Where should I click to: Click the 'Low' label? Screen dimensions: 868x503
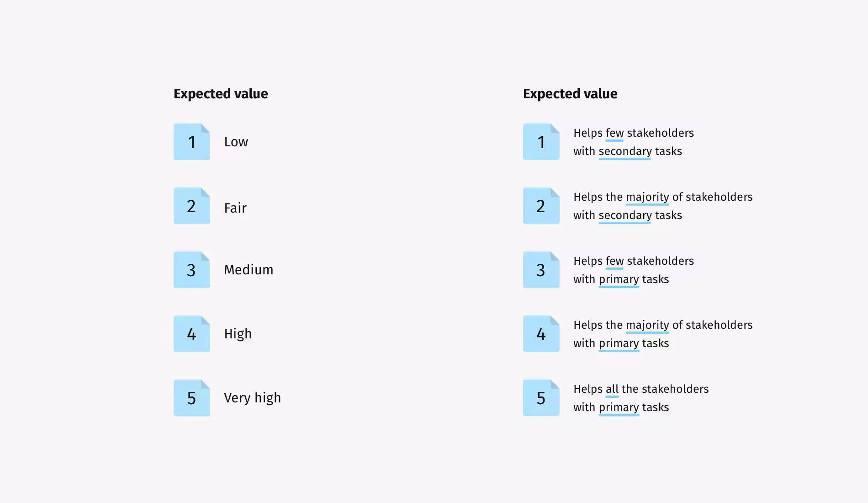coord(236,142)
